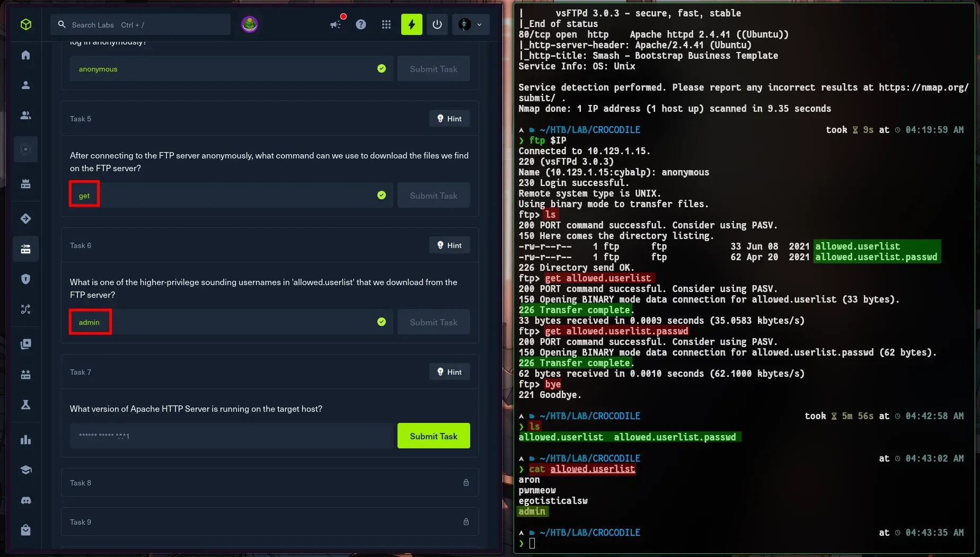980x557 pixels.
Task: Open the crown-topped box sidebar icon
Action: coord(25,184)
